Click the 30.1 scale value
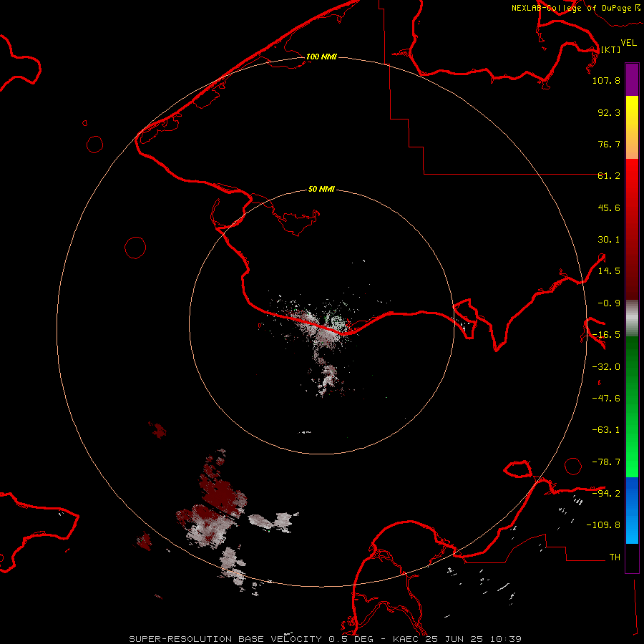The height and width of the screenshot is (644, 644). coord(609,240)
